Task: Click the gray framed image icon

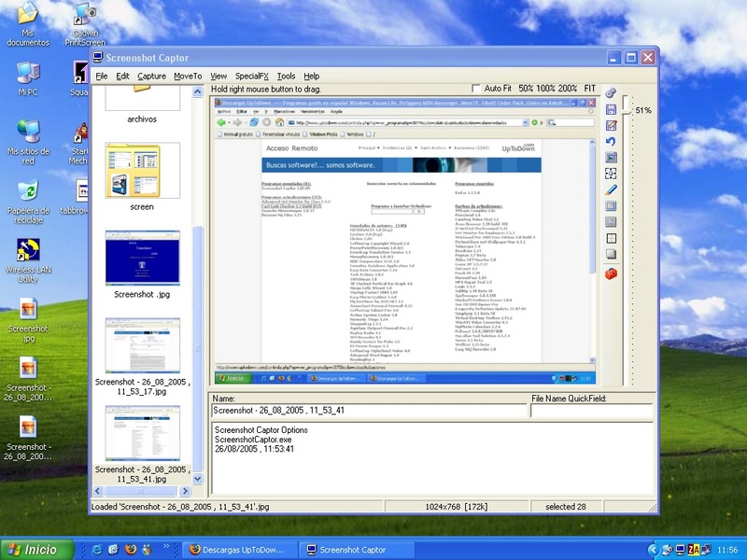Action: 611,222
